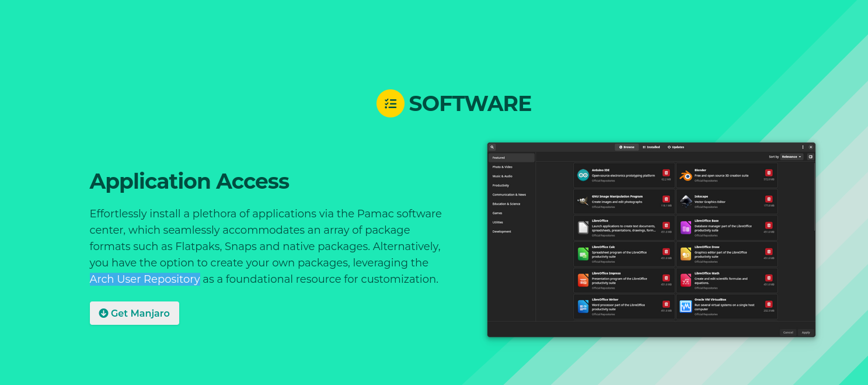Click the 'Sort by' label

tap(773, 157)
